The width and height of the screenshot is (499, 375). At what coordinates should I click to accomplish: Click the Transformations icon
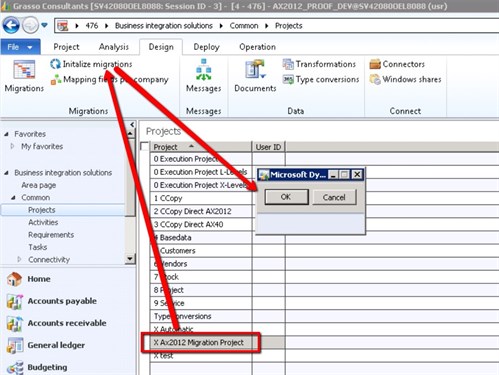pos(288,64)
